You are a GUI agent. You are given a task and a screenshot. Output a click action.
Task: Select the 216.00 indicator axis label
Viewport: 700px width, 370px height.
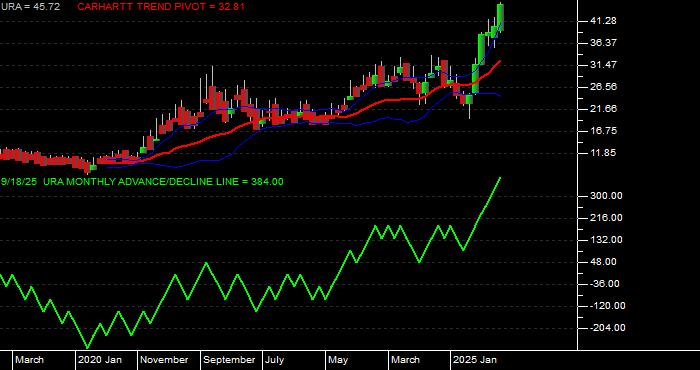pos(606,218)
